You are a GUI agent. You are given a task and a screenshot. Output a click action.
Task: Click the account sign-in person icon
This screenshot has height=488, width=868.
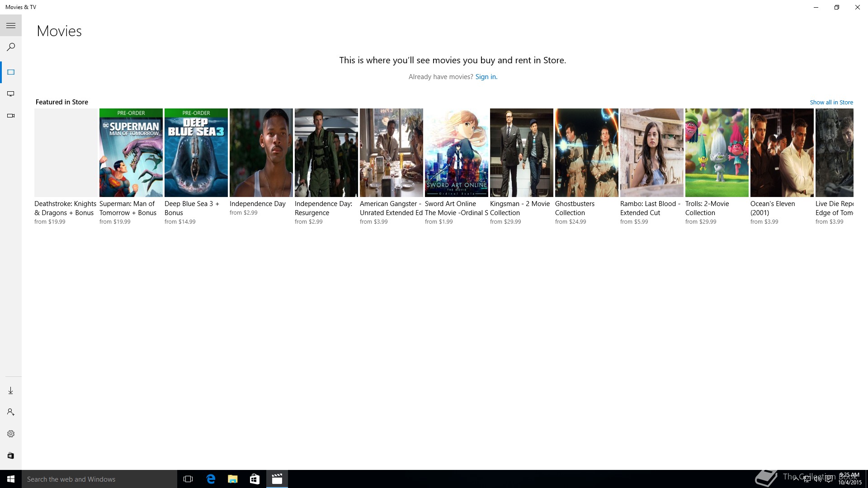(x=11, y=412)
